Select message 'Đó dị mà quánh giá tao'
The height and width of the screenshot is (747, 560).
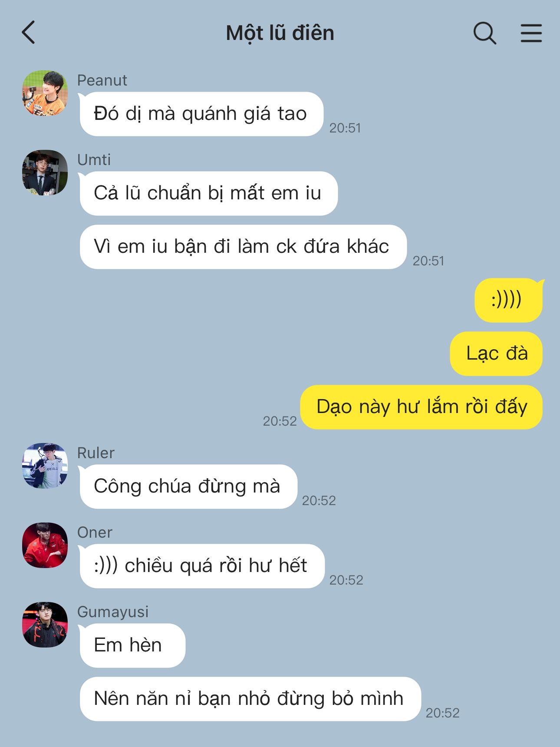tap(201, 114)
